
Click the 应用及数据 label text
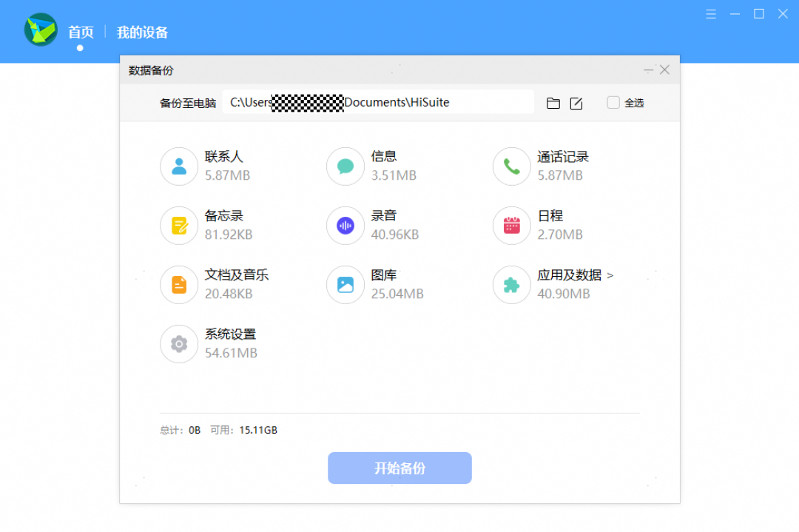[x=569, y=275]
